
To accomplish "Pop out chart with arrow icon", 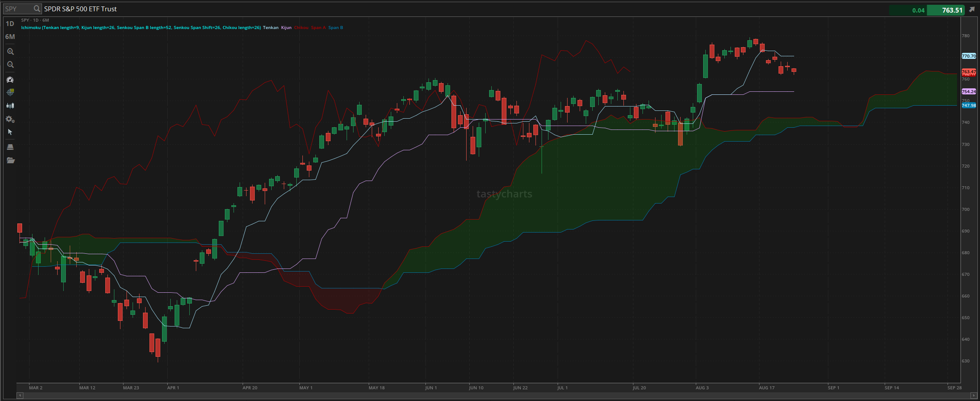I will point(972,10).
